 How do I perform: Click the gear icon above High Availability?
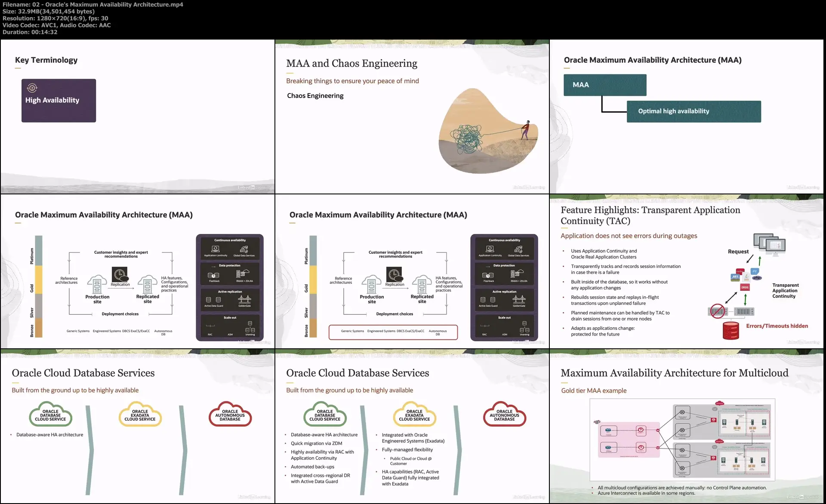(32, 88)
